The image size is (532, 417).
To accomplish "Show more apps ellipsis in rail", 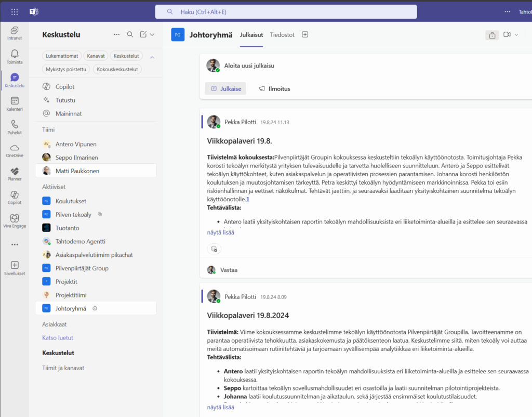I will click(x=14, y=244).
